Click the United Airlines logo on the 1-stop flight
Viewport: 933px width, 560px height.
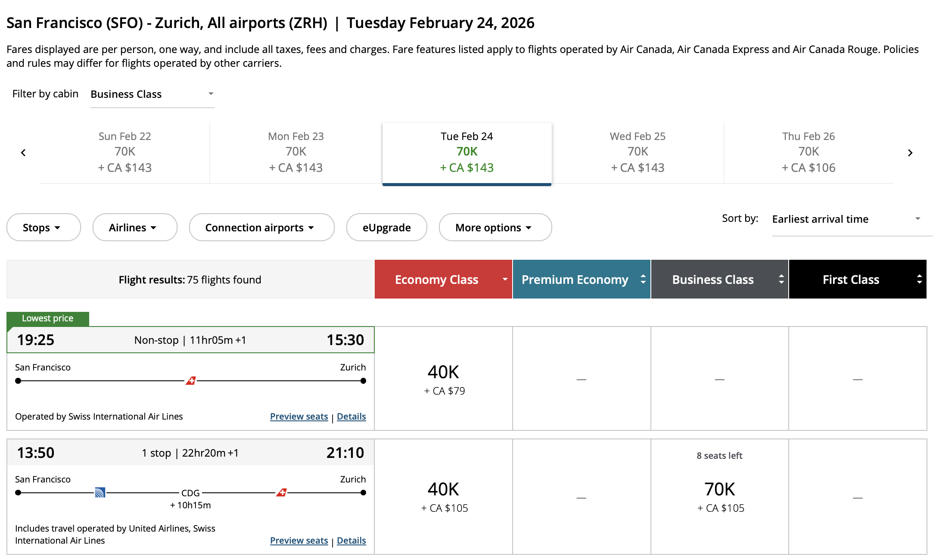point(100,493)
